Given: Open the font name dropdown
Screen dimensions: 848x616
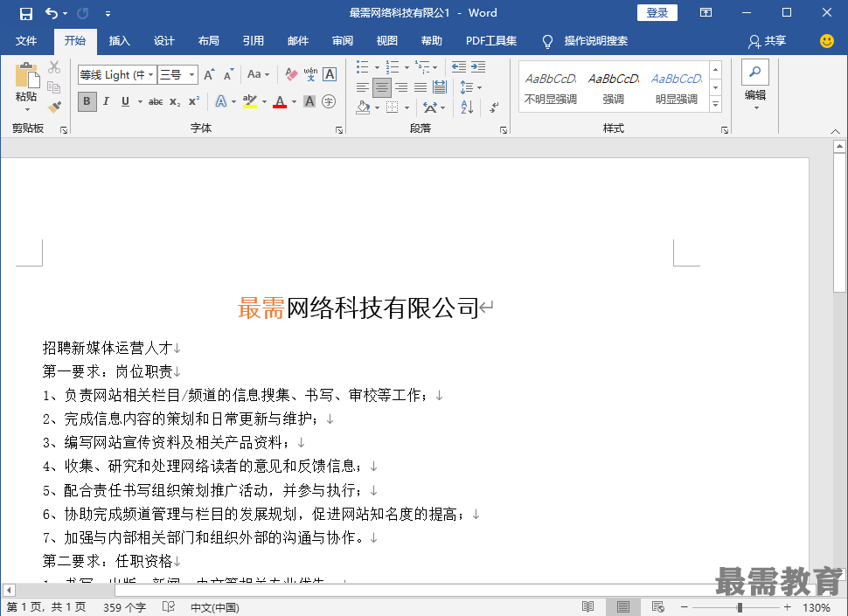Looking at the screenshot, I should tap(151, 74).
